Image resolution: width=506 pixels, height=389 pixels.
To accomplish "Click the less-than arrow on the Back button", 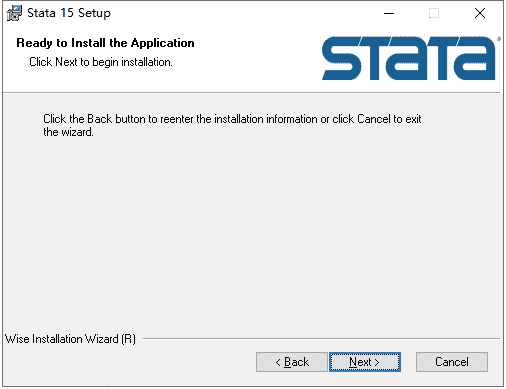I will [278, 362].
